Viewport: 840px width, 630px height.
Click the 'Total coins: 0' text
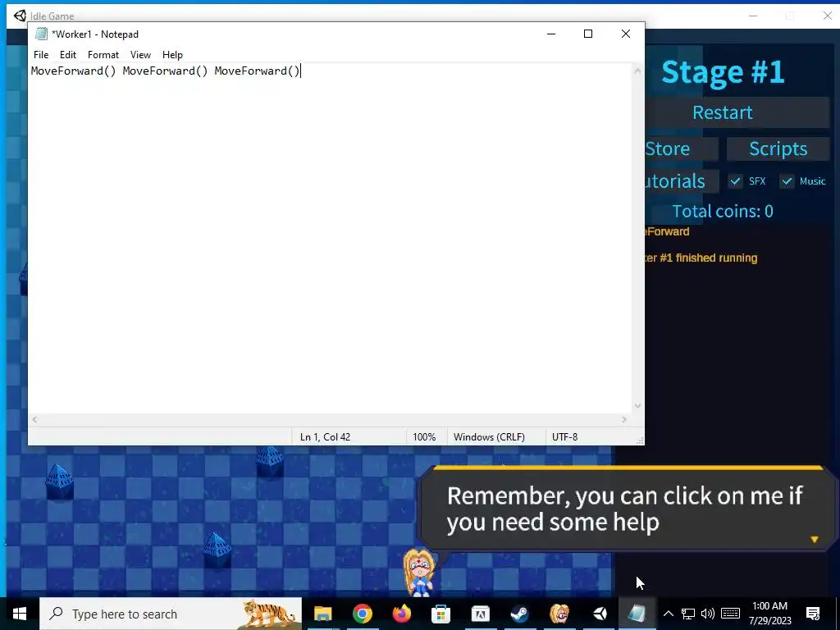click(x=723, y=211)
